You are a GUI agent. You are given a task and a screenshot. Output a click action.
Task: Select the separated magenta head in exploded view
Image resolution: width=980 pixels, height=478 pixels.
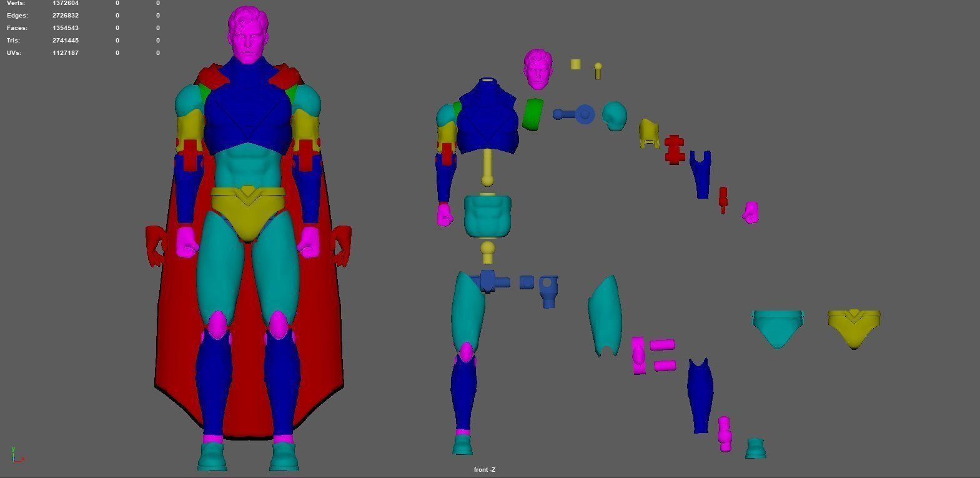[x=538, y=69]
